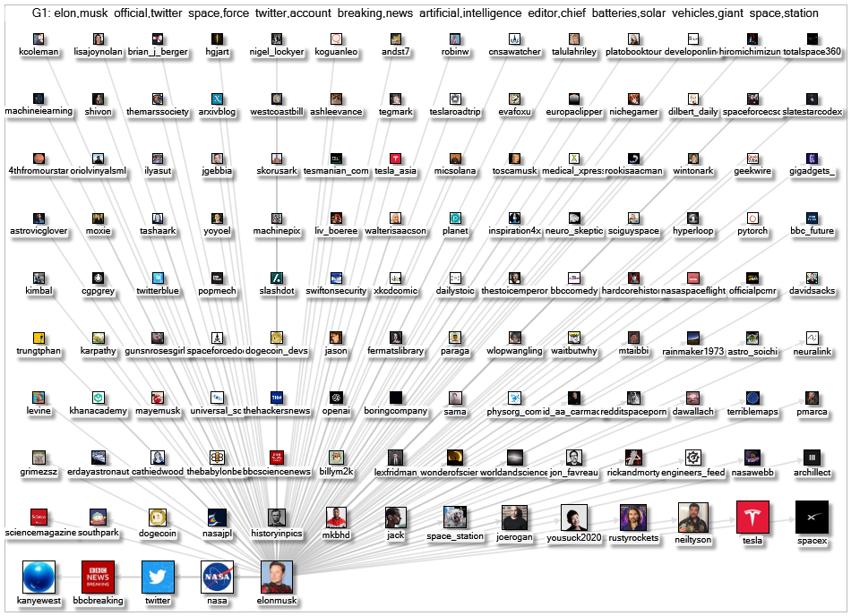Select the khanacademy node
The height and width of the screenshot is (616, 851).
tap(98, 397)
